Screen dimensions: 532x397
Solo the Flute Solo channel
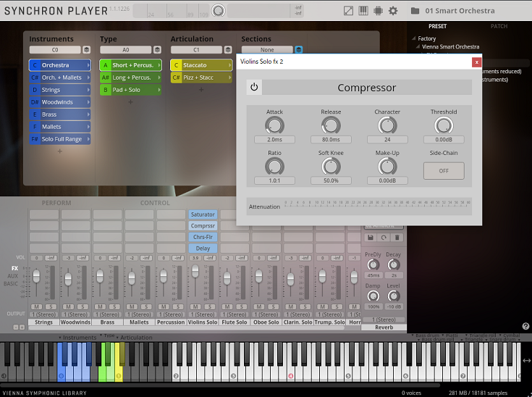coord(242,306)
